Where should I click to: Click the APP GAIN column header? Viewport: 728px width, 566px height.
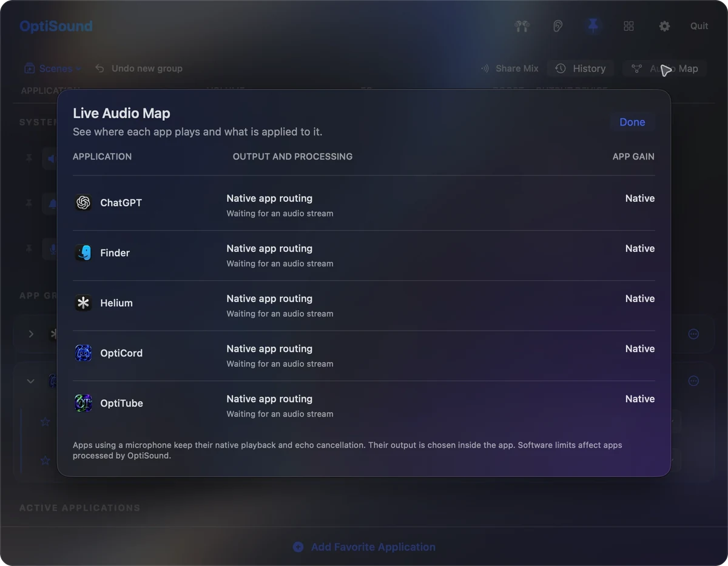tap(633, 157)
